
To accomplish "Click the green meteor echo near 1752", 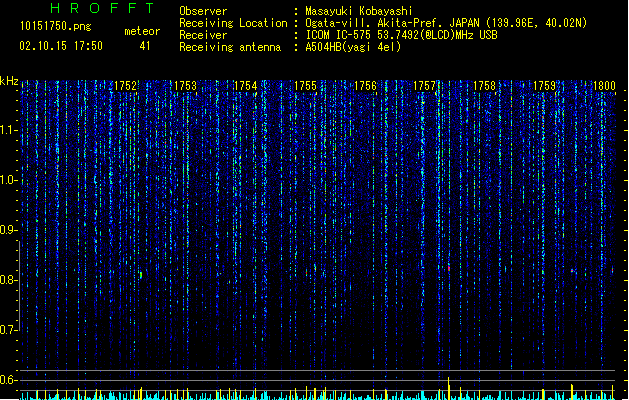I will tap(141, 275).
